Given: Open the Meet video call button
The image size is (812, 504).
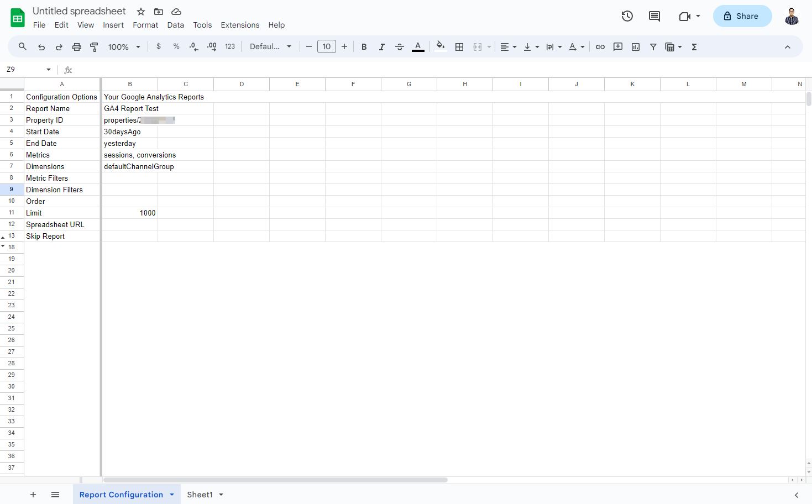Looking at the screenshot, I should pyautogui.click(x=689, y=16).
